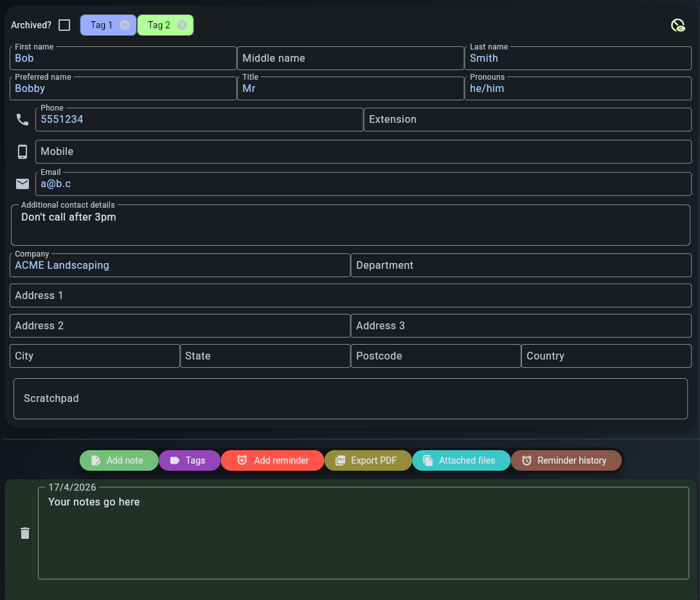Edit the Last name field Smith
Screen dimensions: 700x600
(x=578, y=58)
